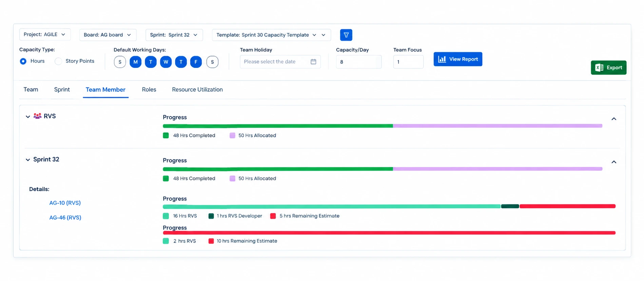644x281 pixels.
Task: Collapse the Sprint 32 row chevron
Action: pyautogui.click(x=28, y=160)
